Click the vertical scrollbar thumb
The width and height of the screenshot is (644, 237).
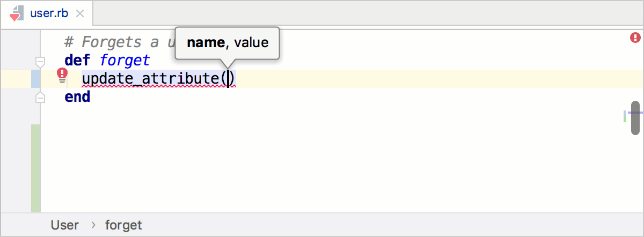[x=636, y=117]
